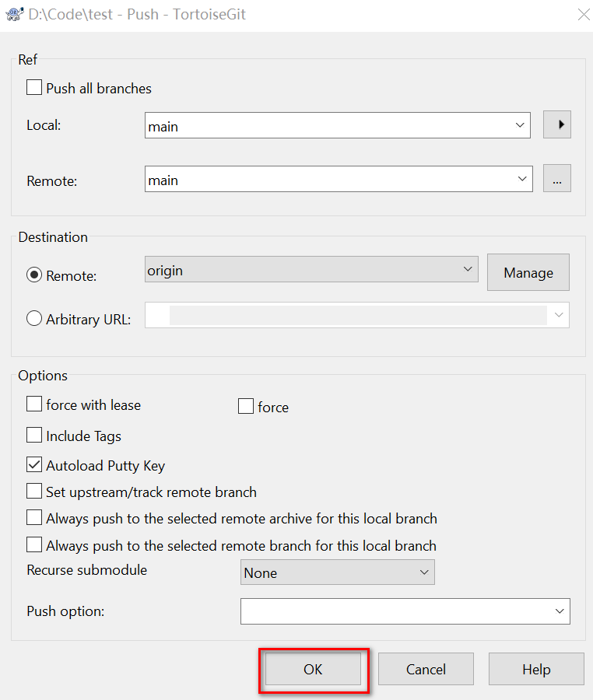Check Always push to selected remote archive
593x700 pixels.
tap(34, 518)
